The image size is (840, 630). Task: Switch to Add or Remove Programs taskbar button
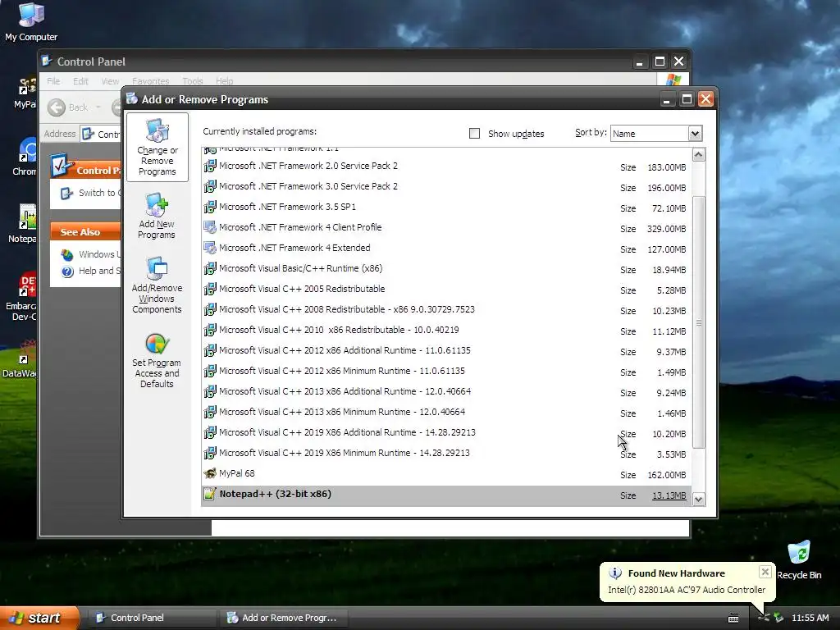[283, 618]
